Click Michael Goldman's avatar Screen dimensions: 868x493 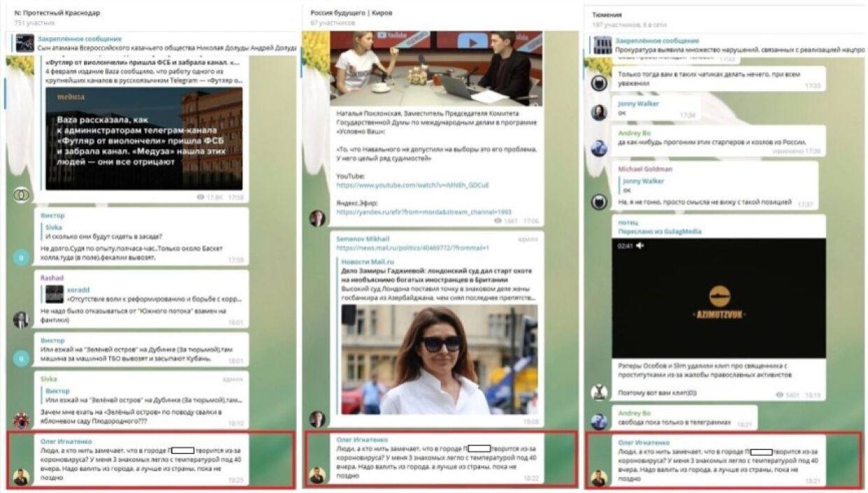pos(598,202)
